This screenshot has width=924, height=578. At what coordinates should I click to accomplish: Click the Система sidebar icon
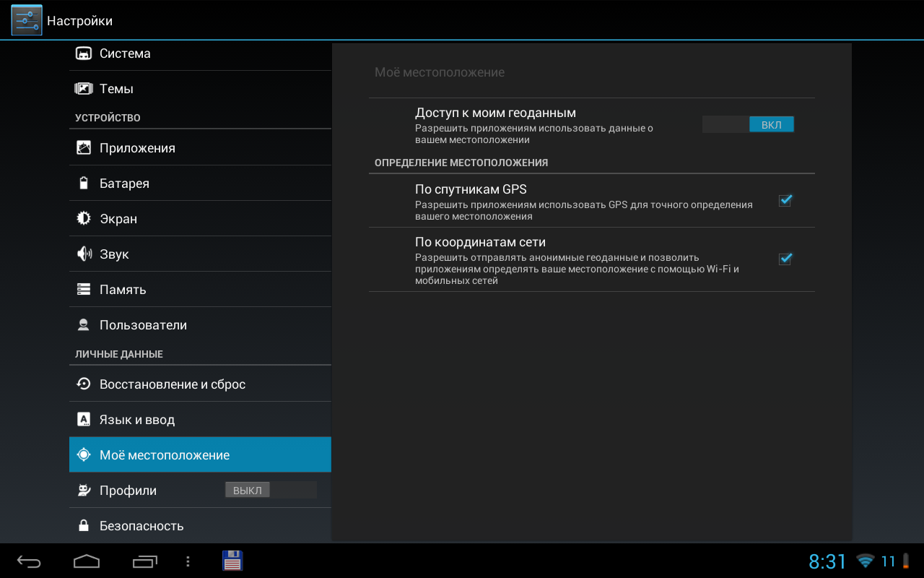pos(84,53)
